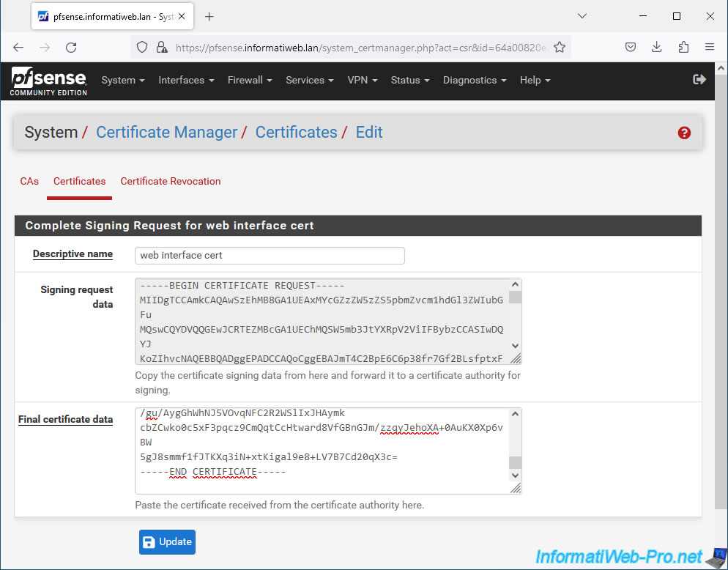The height and width of the screenshot is (570, 728).
Task: Click the Descriptive name label
Action: (73, 253)
